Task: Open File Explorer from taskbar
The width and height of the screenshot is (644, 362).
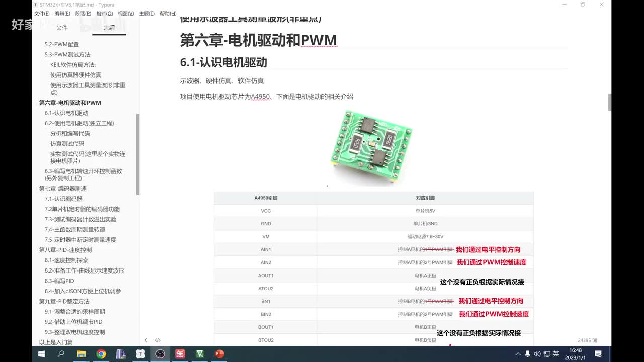Action: pyautogui.click(x=81, y=354)
